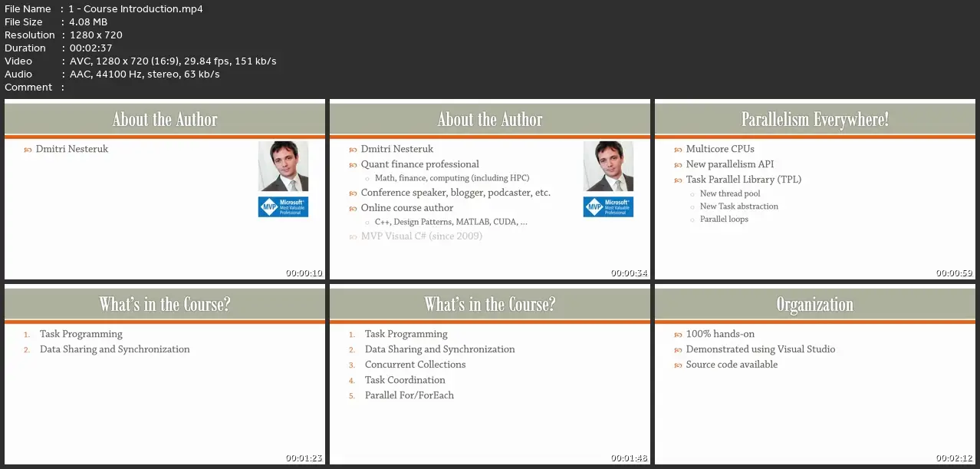Open the Organization slide thumbnail
Viewport: 980px width, 469px height.
[814, 375]
